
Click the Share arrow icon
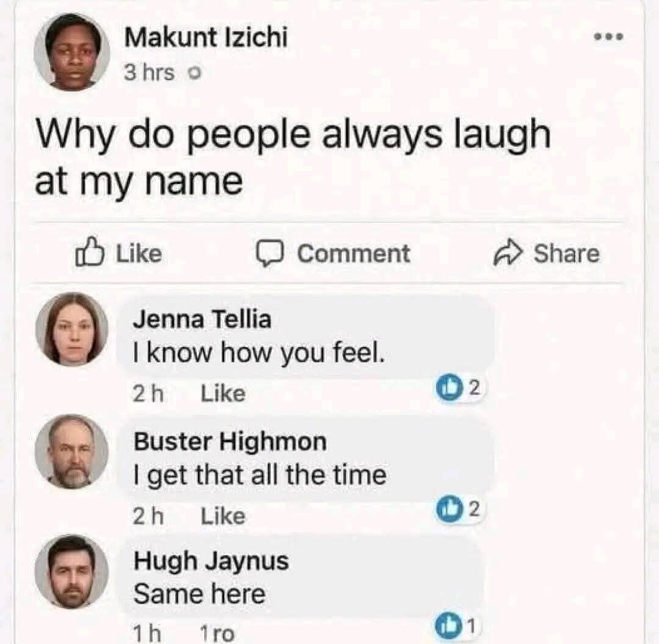(x=506, y=254)
